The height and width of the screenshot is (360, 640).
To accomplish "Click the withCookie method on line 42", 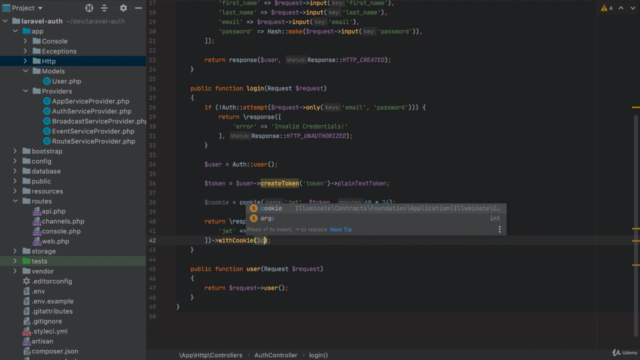I will click(236, 240).
